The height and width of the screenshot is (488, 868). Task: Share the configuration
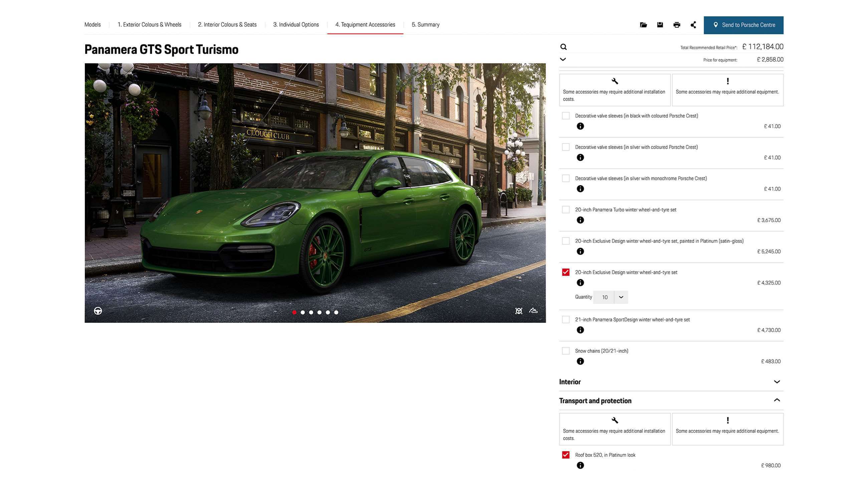(x=693, y=25)
